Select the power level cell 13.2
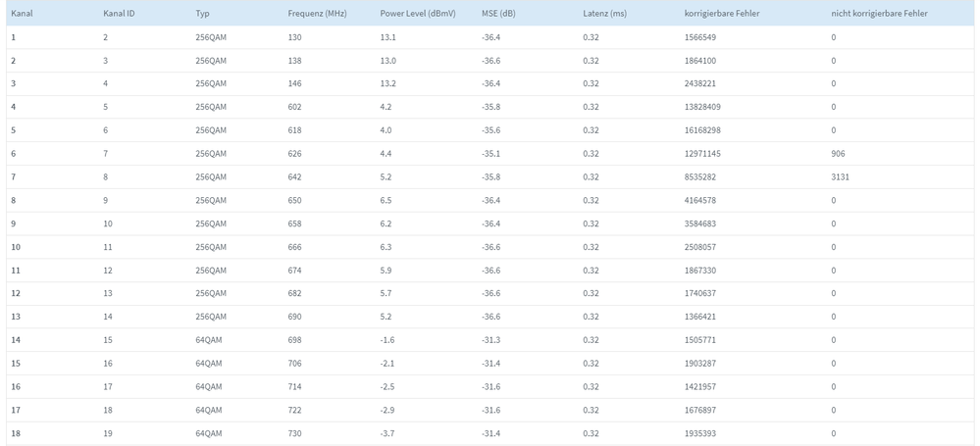Screen dimensions: 980x446 click(x=388, y=84)
